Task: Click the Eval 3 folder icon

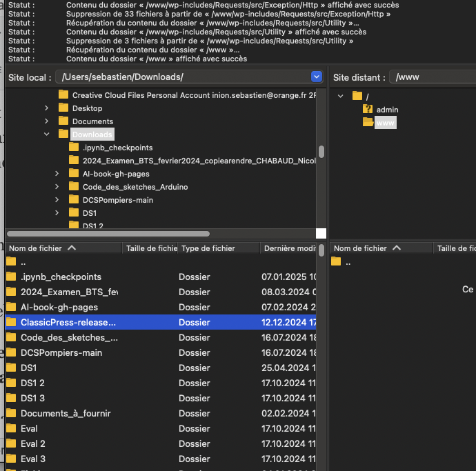Action: click(11, 459)
